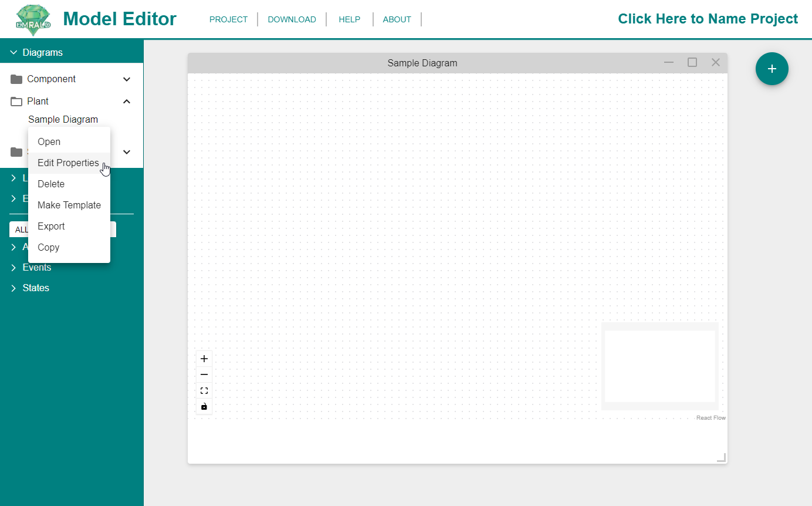Screen dimensions: 812x506
Task: Open the PROJECT menu
Action: tap(228, 19)
